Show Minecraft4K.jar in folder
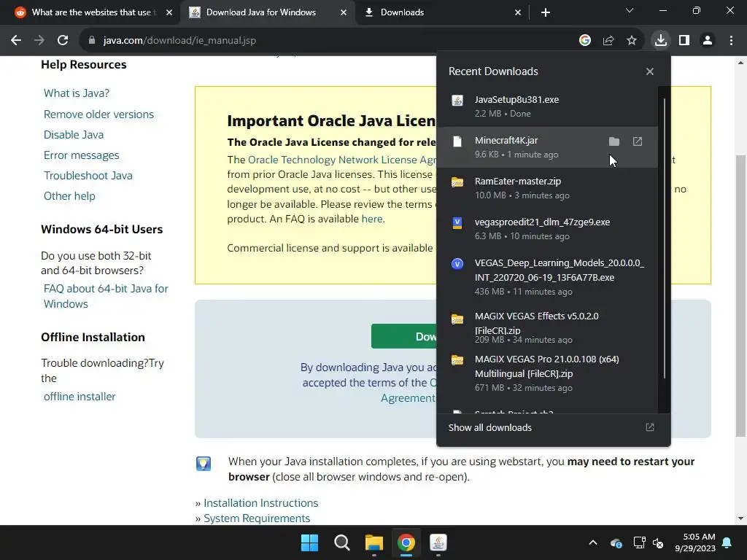Viewport: 747px width, 560px height. [x=614, y=141]
